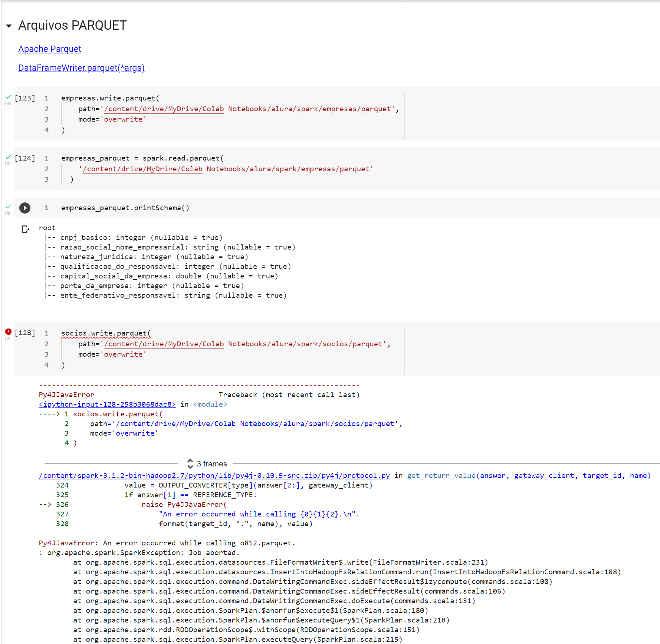Click the RDDOperationScope.scala:151 stack line
This screenshot has height=644, width=660.
click(246, 630)
